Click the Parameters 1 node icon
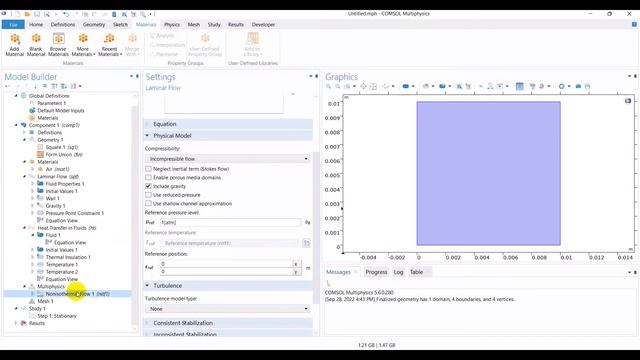Screen dimensions: 640x360 click(32, 103)
